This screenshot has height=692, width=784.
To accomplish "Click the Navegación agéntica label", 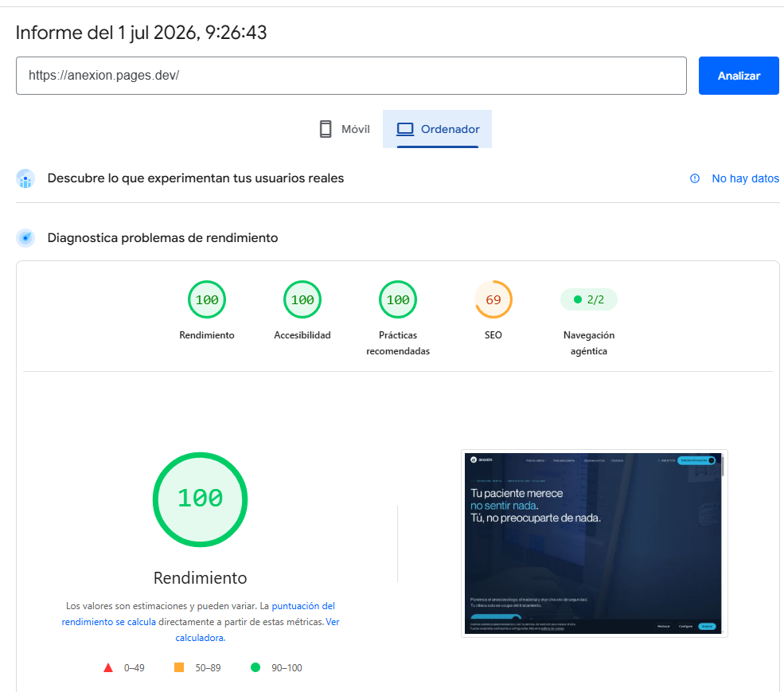I will pyautogui.click(x=589, y=343).
